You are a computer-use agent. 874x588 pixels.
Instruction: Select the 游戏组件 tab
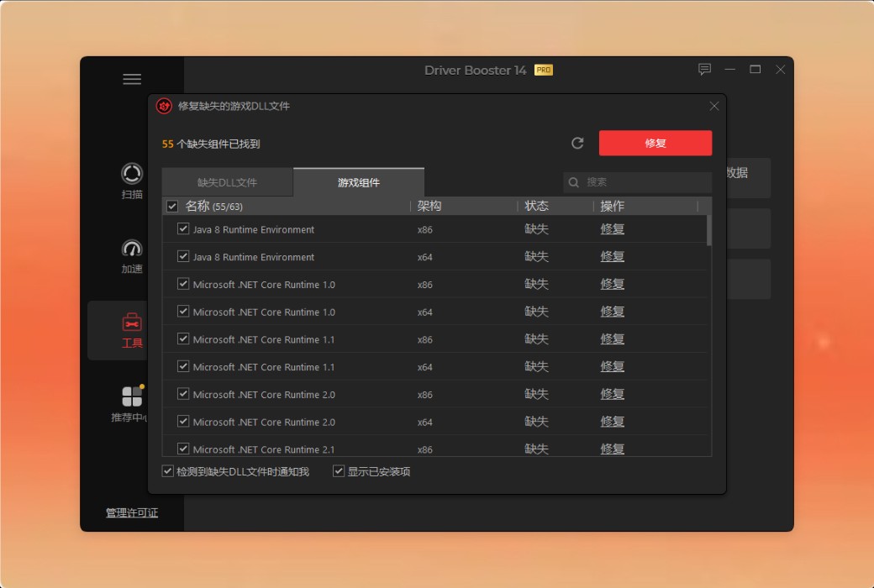(358, 182)
